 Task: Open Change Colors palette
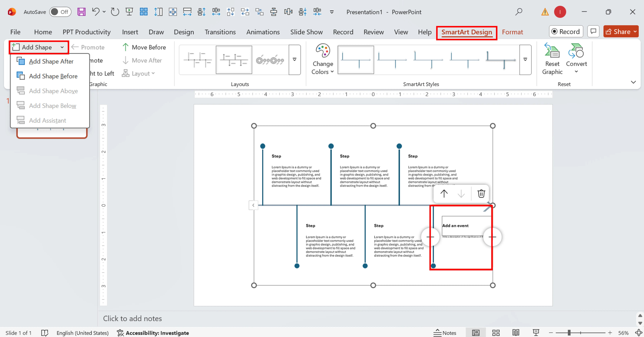(x=323, y=59)
